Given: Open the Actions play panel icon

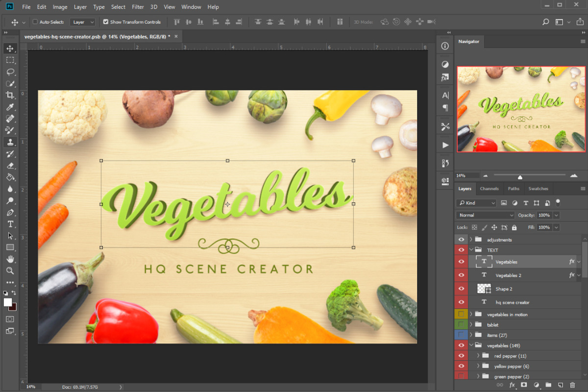Looking at the screenshot, I should click(x=445, y=145).
